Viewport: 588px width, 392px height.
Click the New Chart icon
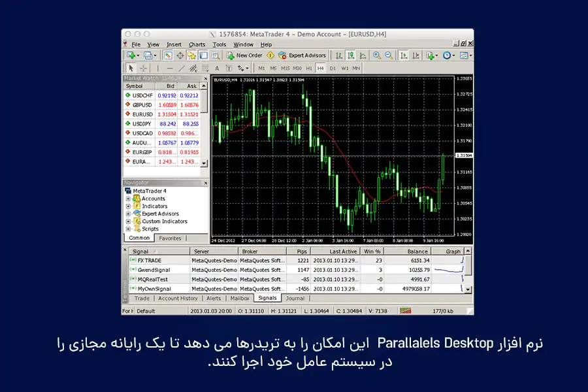[131, 56]
